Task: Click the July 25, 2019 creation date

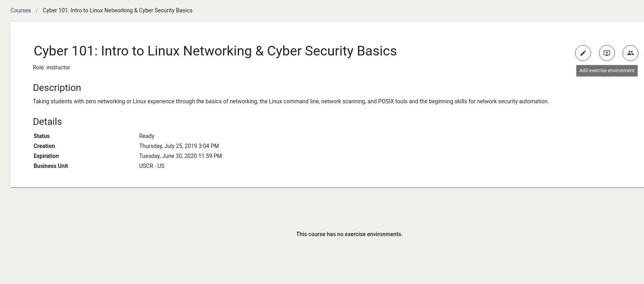Action: 179,146
